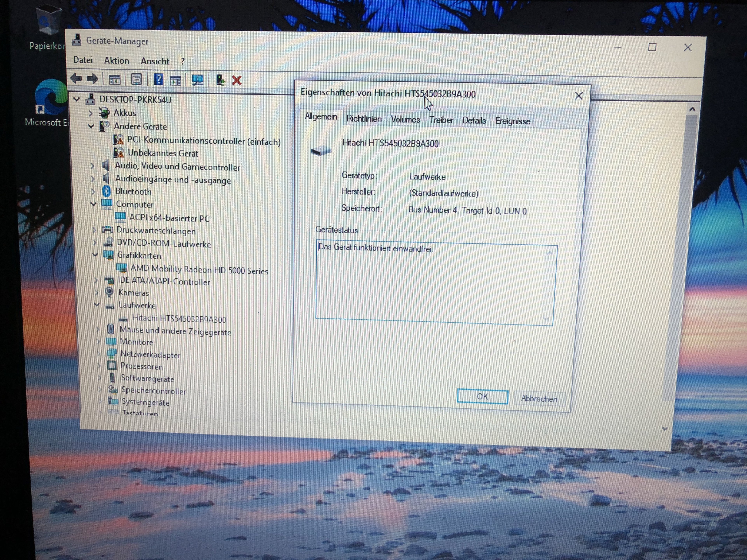The image size is (747, 560).
Task: Select the Audio, Video und Gamecontroller speaker icon
Action: (x=106, y=165)
